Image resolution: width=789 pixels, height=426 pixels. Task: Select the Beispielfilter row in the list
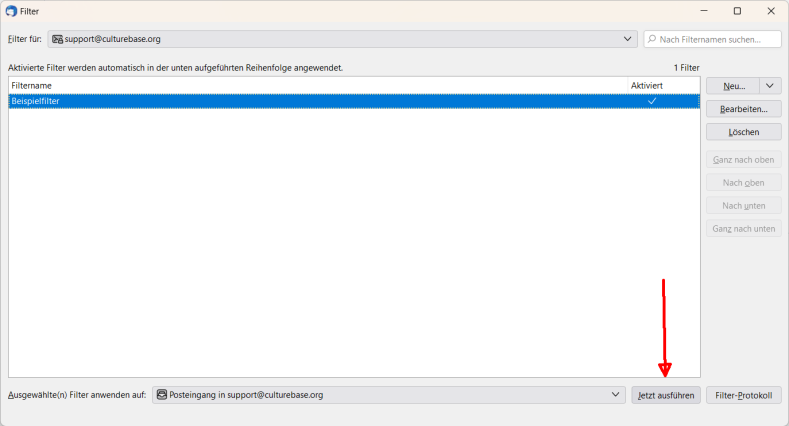click(300, 101)
